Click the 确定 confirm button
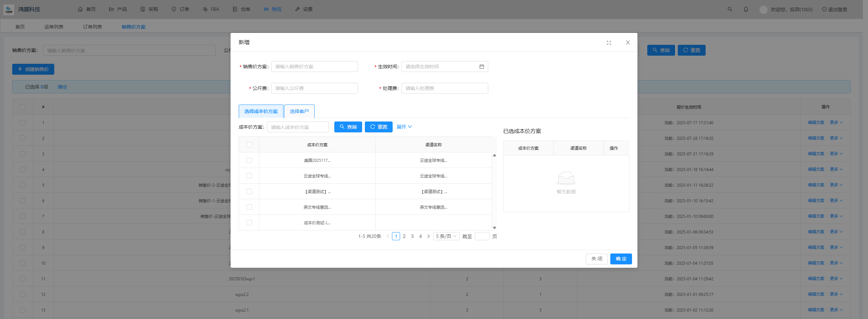868x319 pixels. pos(621,259)
